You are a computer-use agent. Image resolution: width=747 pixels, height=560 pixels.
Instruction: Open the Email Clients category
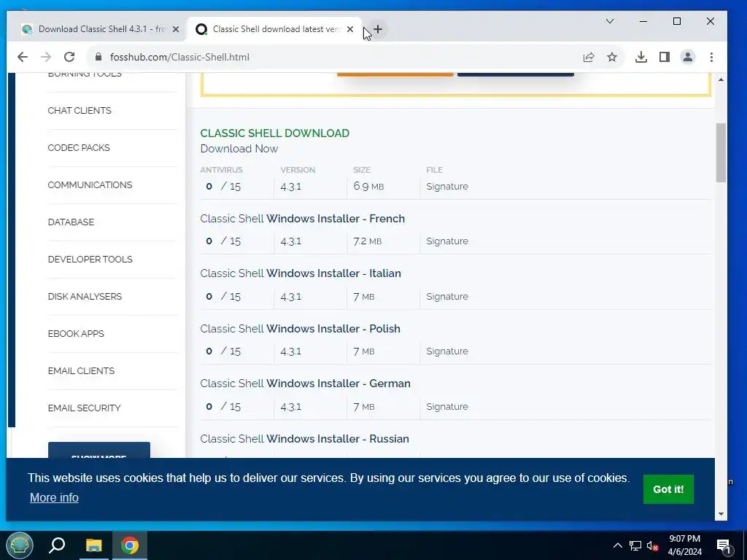click(82, 370)
